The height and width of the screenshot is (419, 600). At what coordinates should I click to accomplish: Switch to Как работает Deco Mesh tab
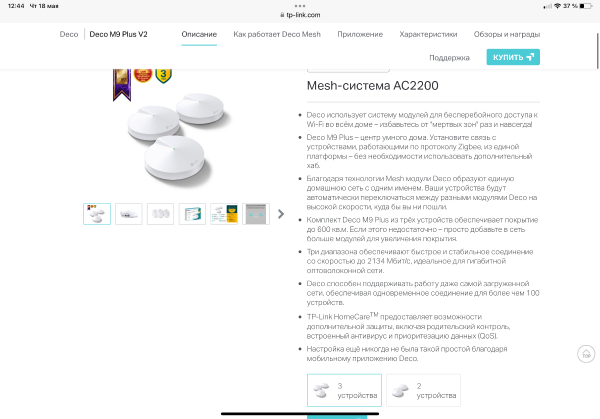coord(277,34)
